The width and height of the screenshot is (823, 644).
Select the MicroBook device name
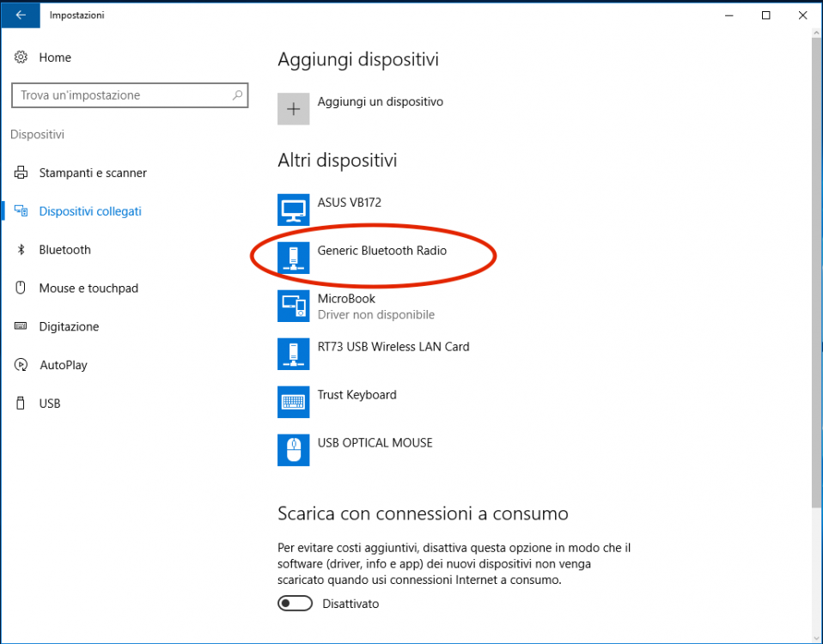tap(346, 299)
